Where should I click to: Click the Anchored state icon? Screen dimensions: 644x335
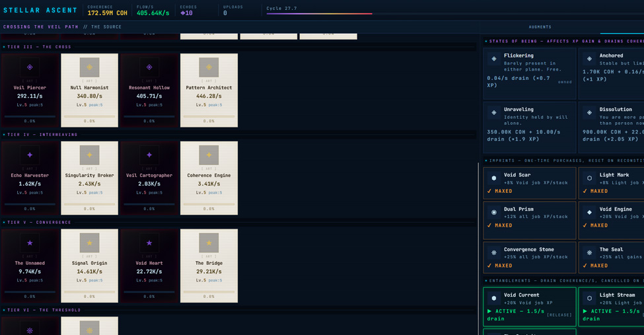click(x=589, y=59)
